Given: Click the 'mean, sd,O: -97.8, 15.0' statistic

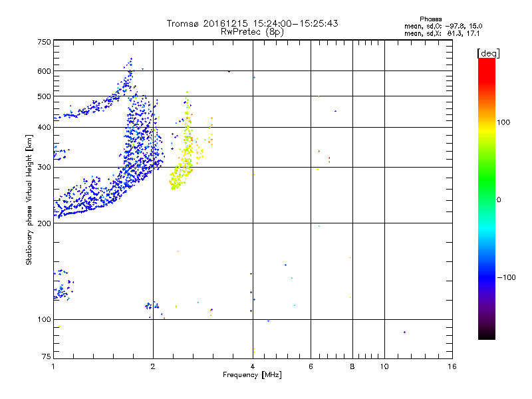Looking at the screenshot, I should (x=443, y=26).
